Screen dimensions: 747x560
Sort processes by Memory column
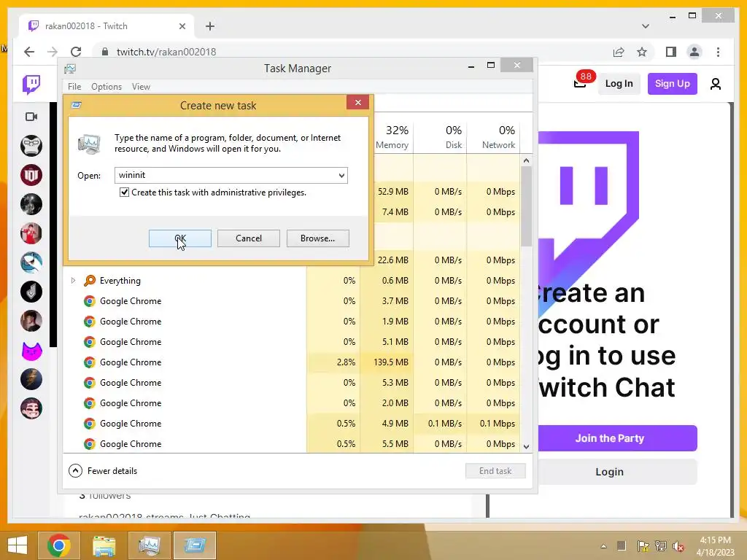pos(392,137)
